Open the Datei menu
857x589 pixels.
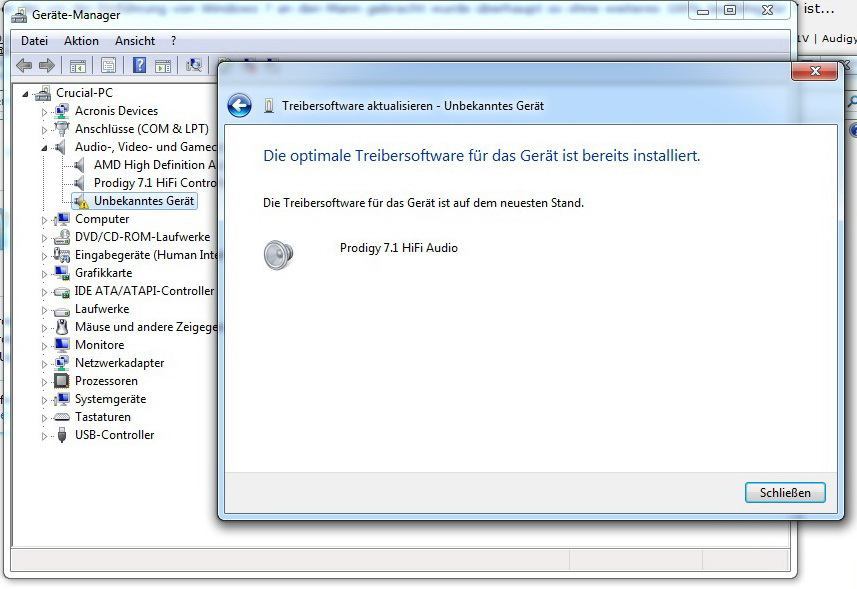[x=34, y=41]
